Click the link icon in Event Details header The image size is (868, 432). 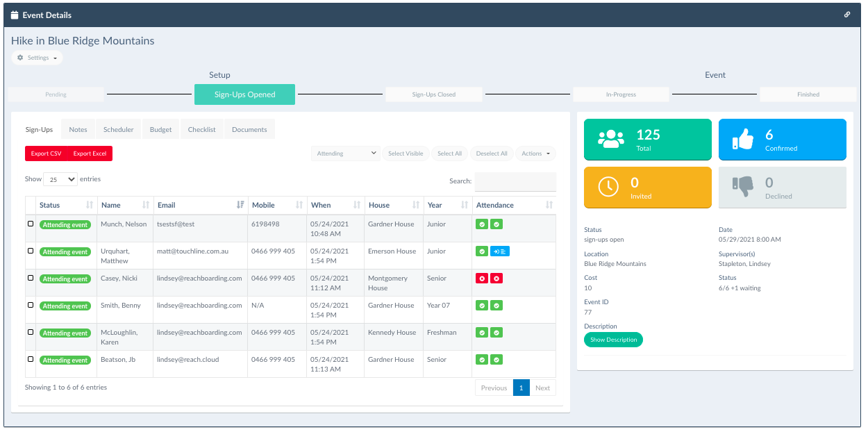pyautogui.click(x=847, y=15)
